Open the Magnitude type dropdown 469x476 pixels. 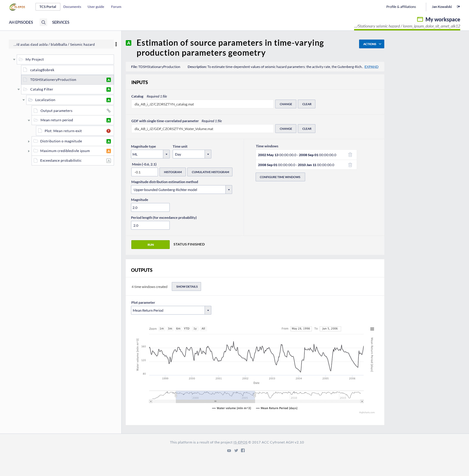166,154
